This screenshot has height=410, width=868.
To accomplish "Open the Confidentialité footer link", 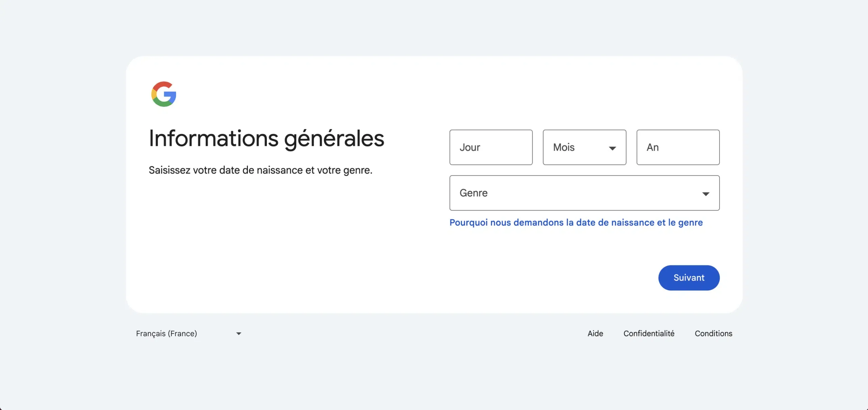I will [x=649, y=334].
